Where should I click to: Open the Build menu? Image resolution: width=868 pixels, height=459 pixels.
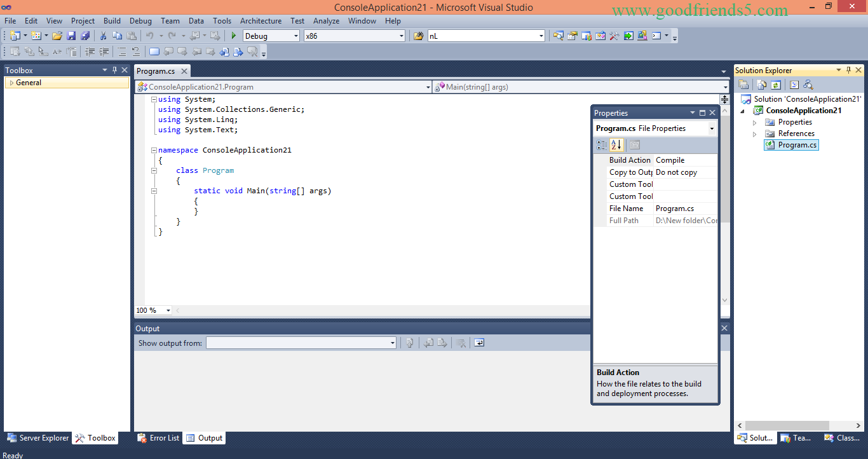point(112,20)
